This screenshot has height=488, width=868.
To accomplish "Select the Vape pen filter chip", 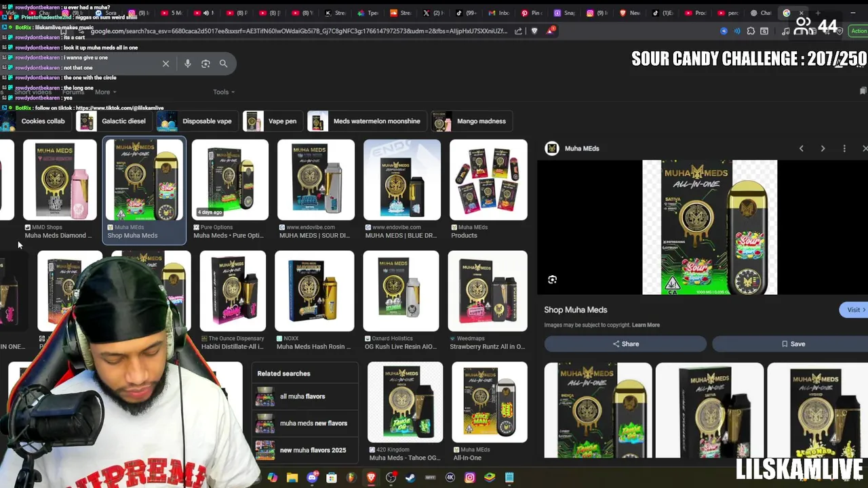I will coord(272,121).
